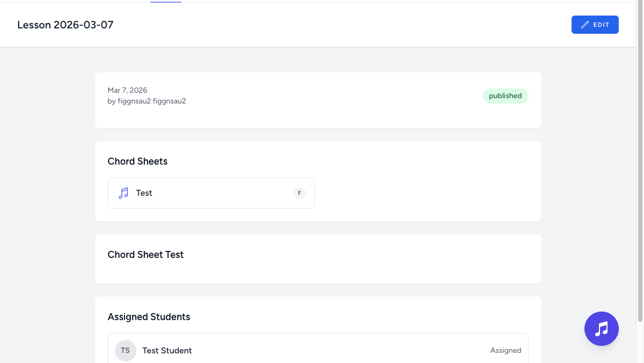The width and height of the screenshot is (644, 363).
Task: Click the published status badge
Action: click(x=505, y=95)
